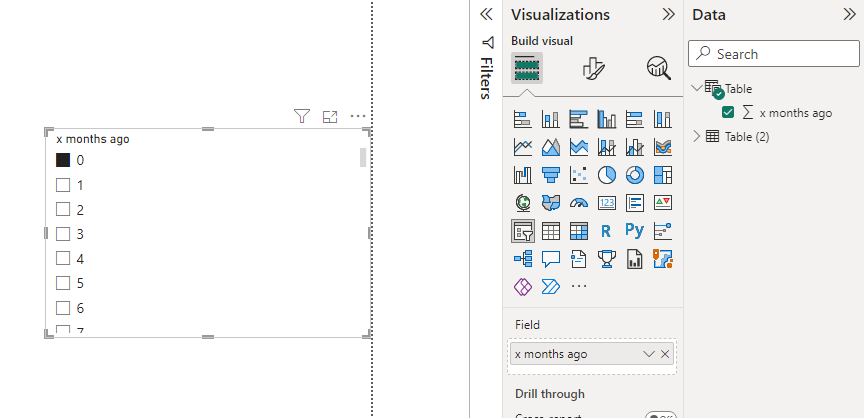This screenshot has width=864, height=418.
Task: Open x months ago field dropdown chevron
Action: [649, 354]
